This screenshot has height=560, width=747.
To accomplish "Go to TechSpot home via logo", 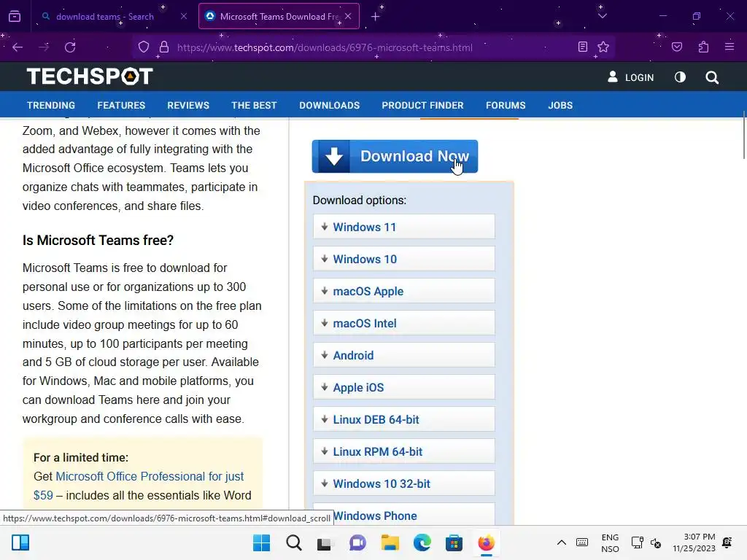I will pyautogui.click(x=90, y=76).
